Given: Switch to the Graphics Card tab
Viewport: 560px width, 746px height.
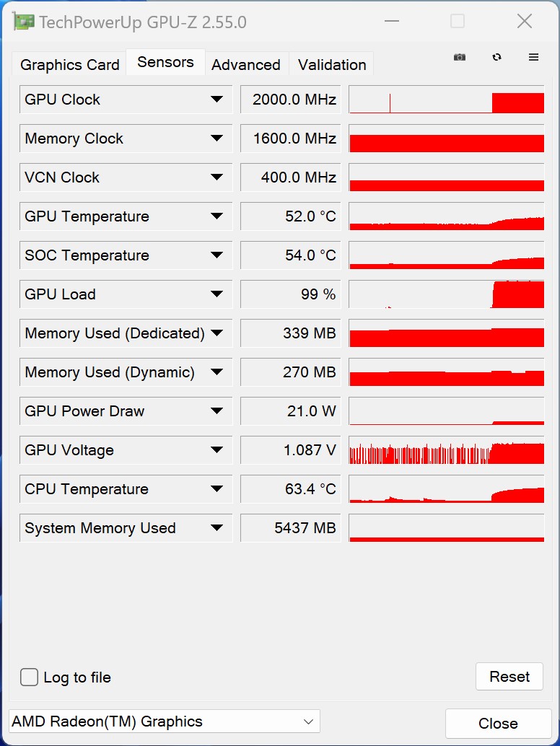Looking at the screenshot, I should 69,64.
